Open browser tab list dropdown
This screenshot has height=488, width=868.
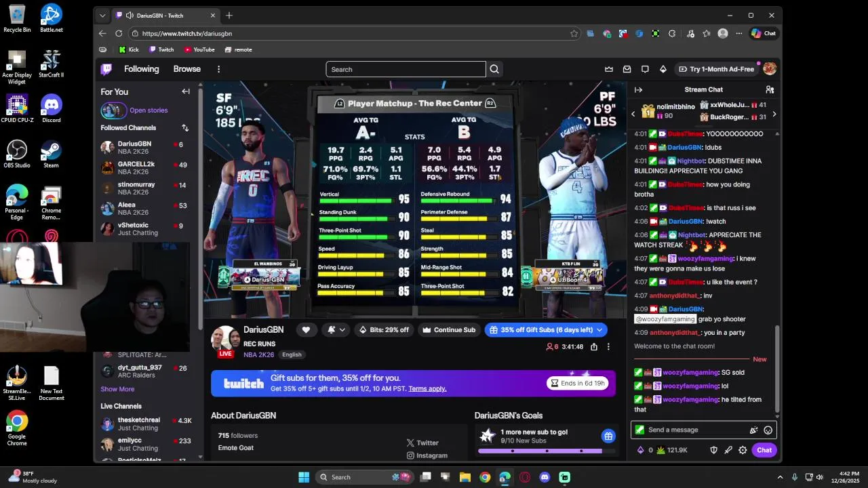coord(102,15)
